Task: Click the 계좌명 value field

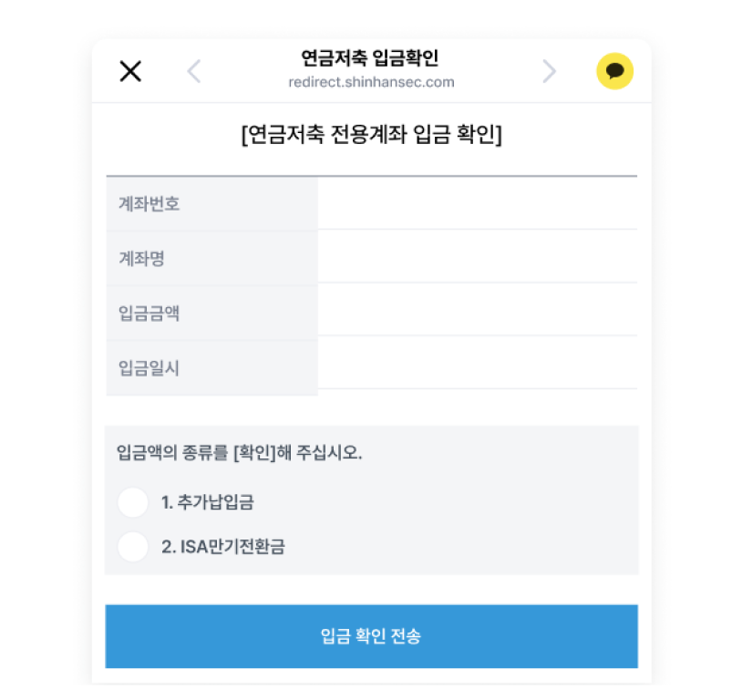Action: (477, 257)
